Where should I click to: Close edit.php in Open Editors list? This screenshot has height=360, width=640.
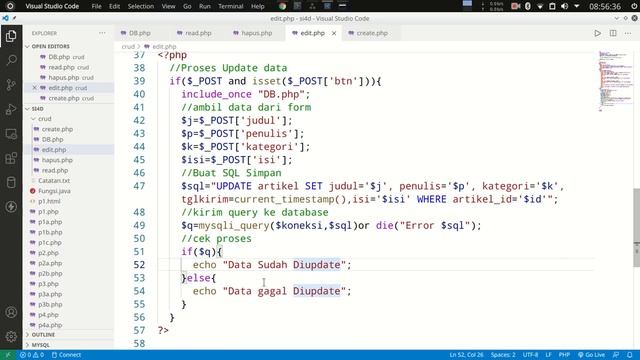pyautogui.click(x=35, y=88)
